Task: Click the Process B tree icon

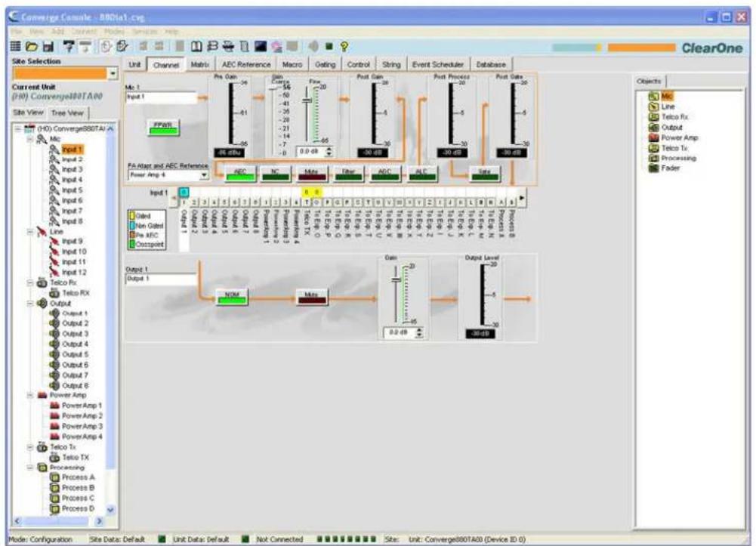Action: [55, 488]
